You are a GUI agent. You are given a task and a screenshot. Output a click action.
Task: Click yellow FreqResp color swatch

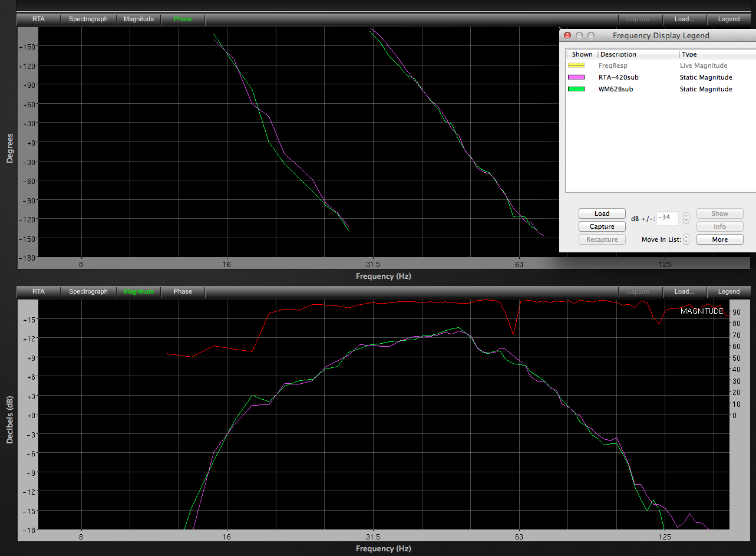(576, 66)
